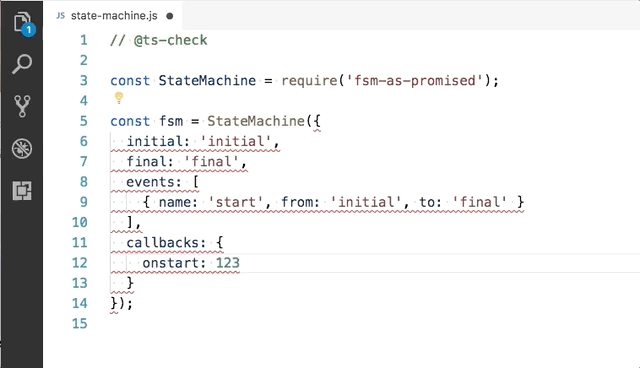
Task: Click the JS file icon on the tab
Action: click(60, 16)
